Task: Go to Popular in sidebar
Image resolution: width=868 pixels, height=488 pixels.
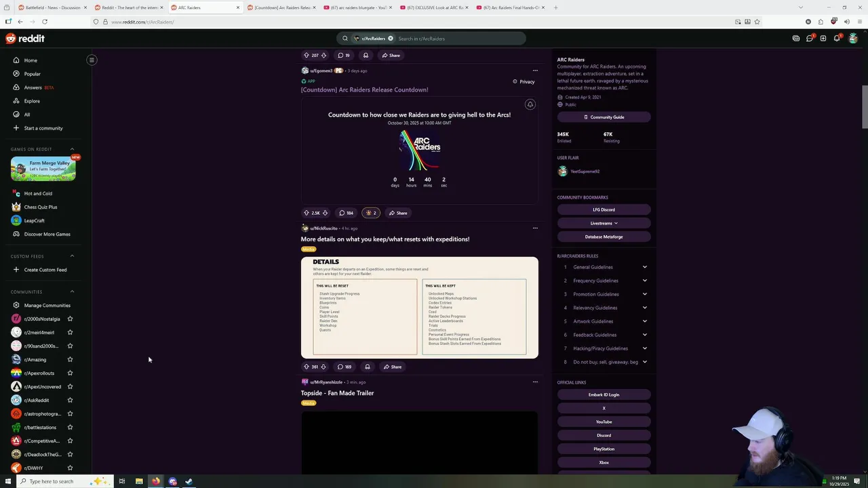Action: pos(32,74)
